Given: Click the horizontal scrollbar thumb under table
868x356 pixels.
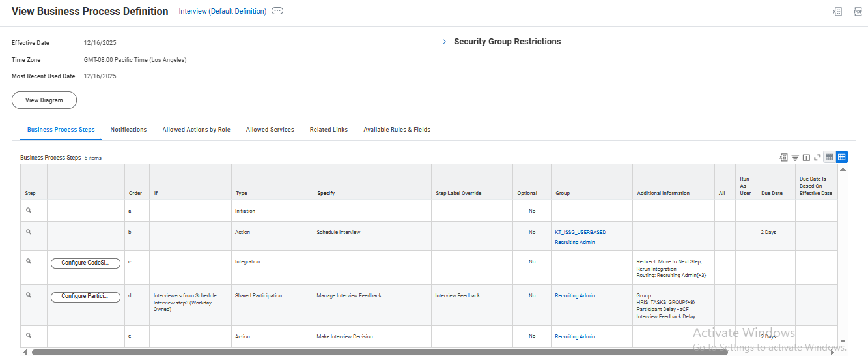Looking at the screenshot, I should [380, 352].
